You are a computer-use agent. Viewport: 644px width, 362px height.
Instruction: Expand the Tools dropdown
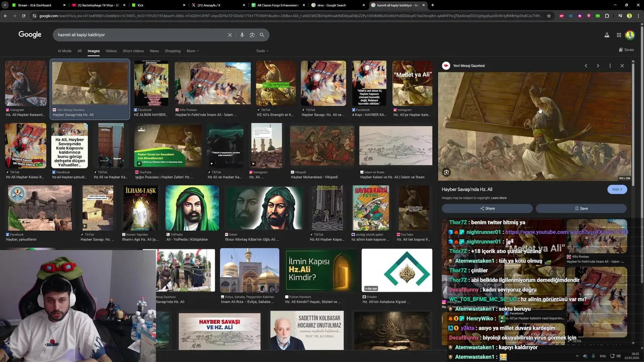[x=262, y=51]
